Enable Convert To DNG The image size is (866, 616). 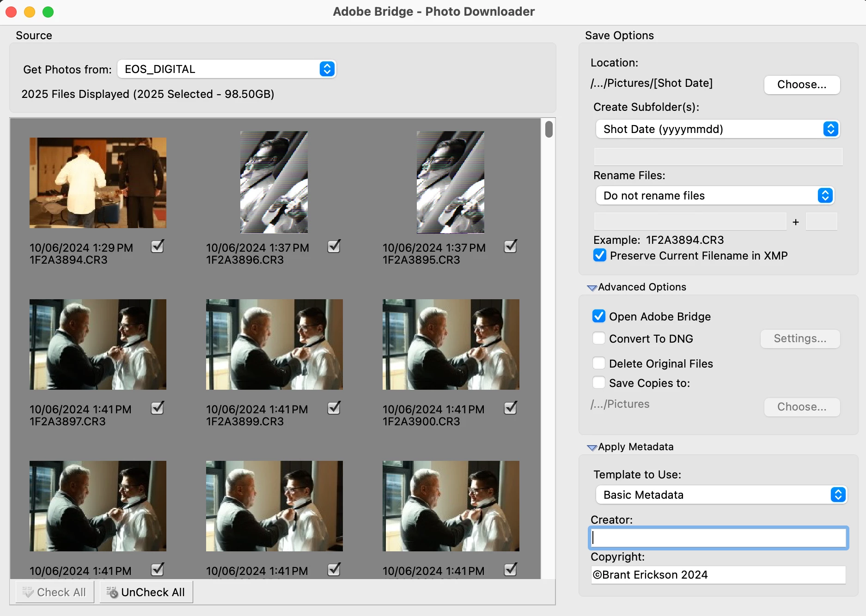[x=599, y=338]
